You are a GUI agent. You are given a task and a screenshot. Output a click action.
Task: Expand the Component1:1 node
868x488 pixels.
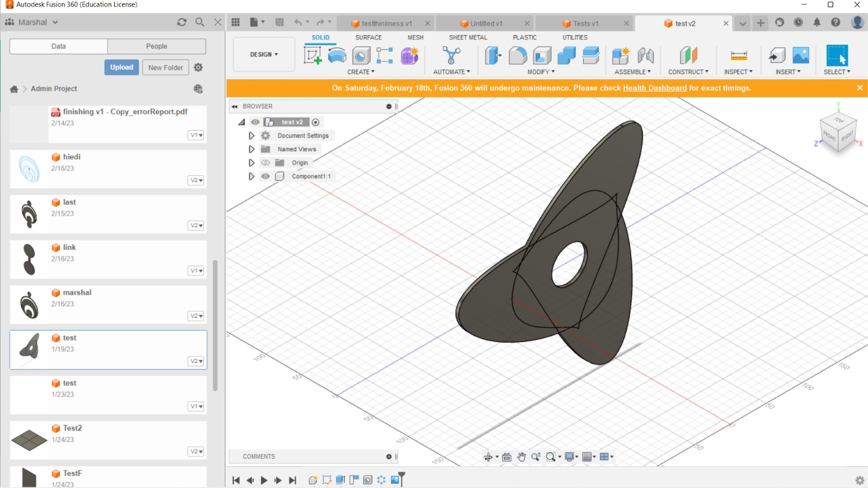[251, 176]
